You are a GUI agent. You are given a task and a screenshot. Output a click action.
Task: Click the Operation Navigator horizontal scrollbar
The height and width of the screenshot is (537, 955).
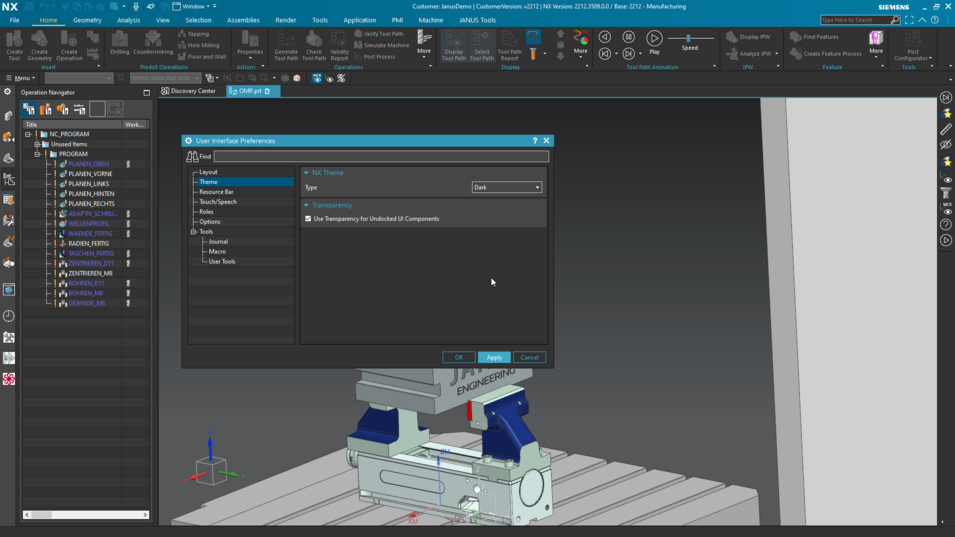click(86, 515)
